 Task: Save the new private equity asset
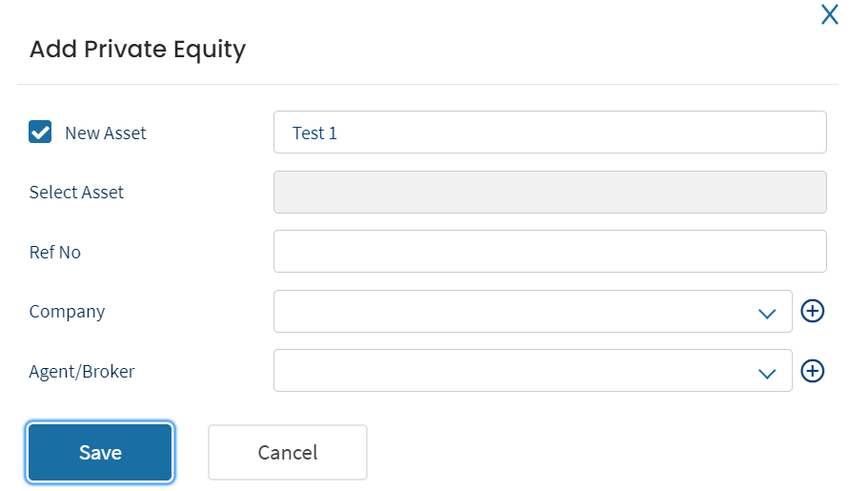[100, 453]
